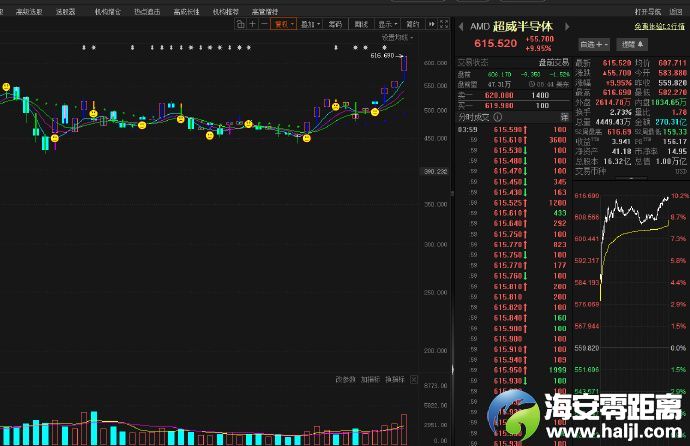Open the 自选 add dropdown
Screen dimensions: 690x446
[594, 44]
